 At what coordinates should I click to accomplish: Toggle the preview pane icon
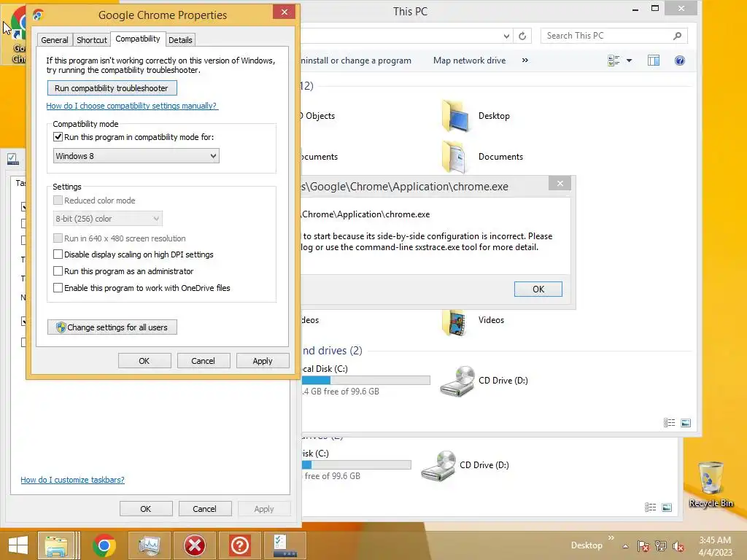654,61
